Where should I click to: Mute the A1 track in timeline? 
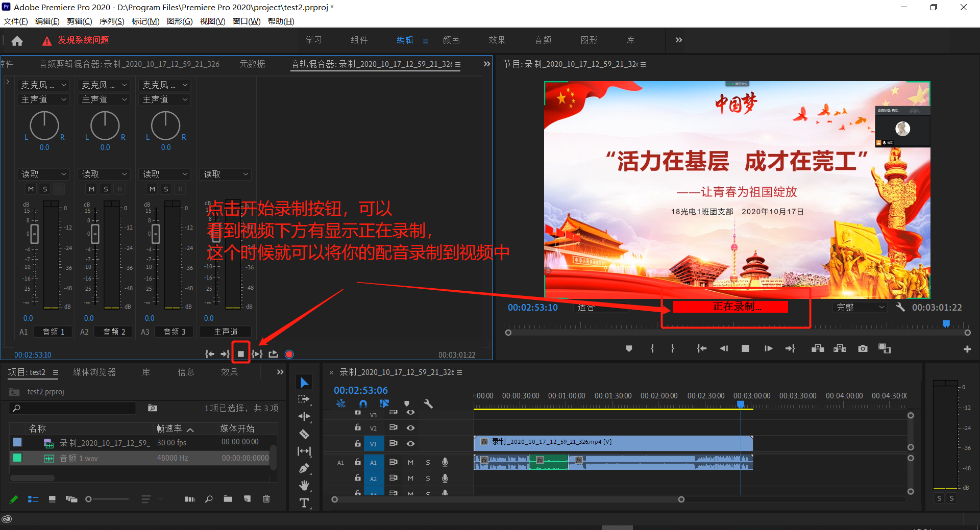pyautogui.click(x=410, y=463)
